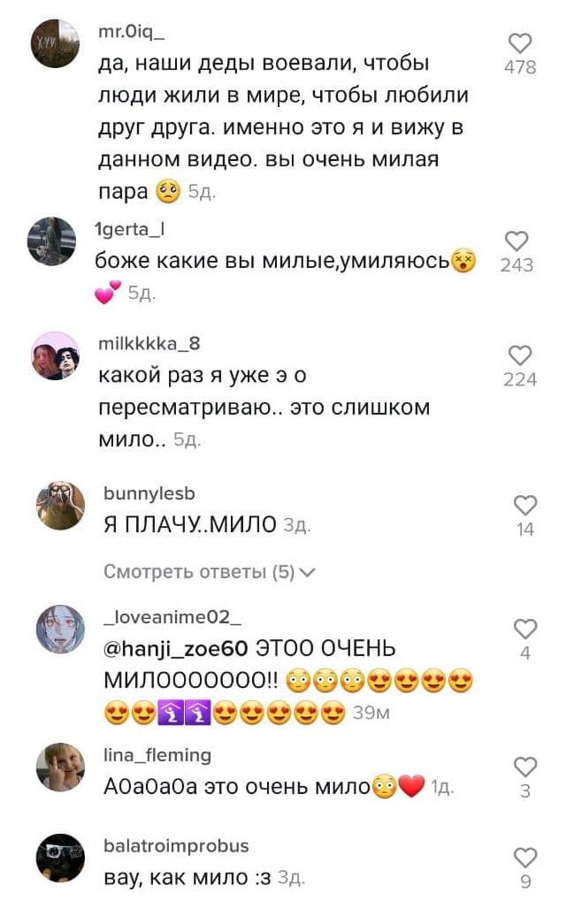
Task: Tap heart next to balatroimprobus comment
Action: pyautogui.click(x=525, y=858)
